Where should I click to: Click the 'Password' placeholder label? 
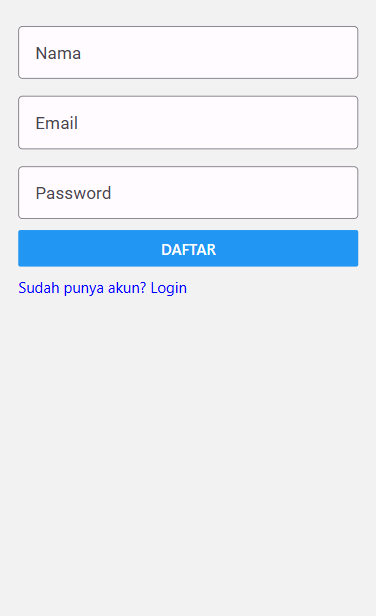[73, 193]
